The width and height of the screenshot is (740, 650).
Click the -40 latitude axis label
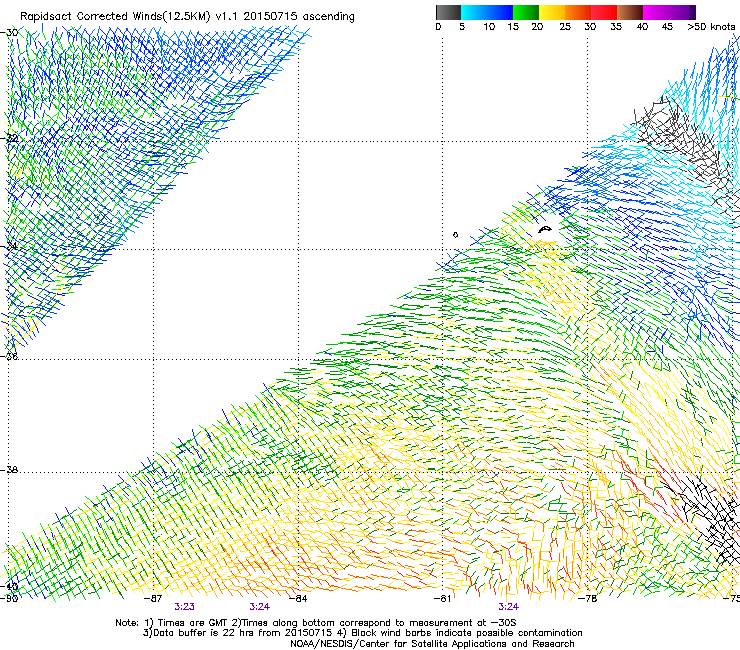click(x=9, y=586)
